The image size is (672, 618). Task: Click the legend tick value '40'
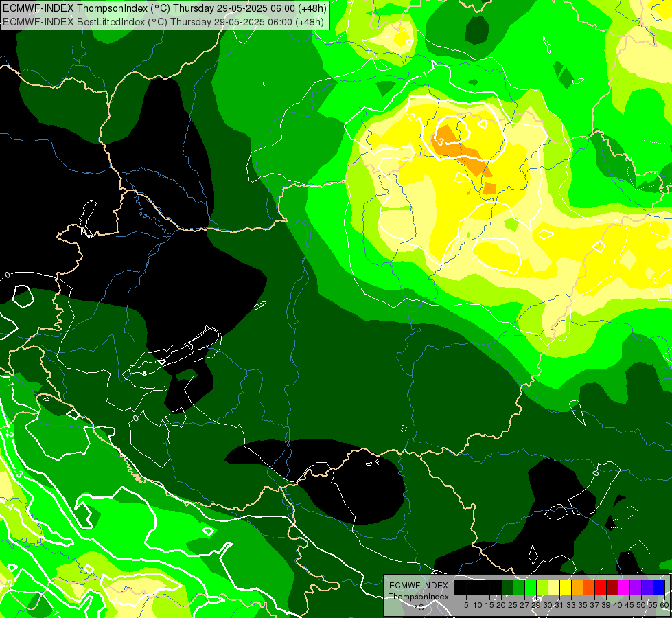click(618, 605)
